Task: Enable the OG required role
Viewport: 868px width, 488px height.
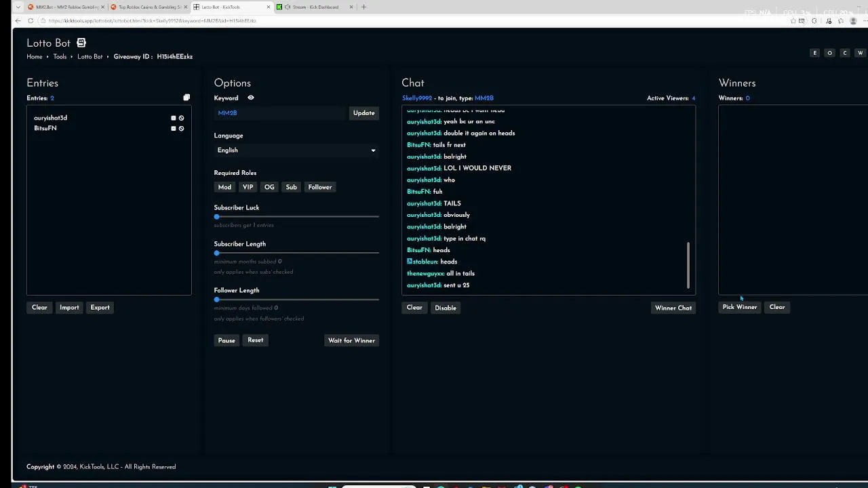Action: pyautogui.click(x=269, y=187)
